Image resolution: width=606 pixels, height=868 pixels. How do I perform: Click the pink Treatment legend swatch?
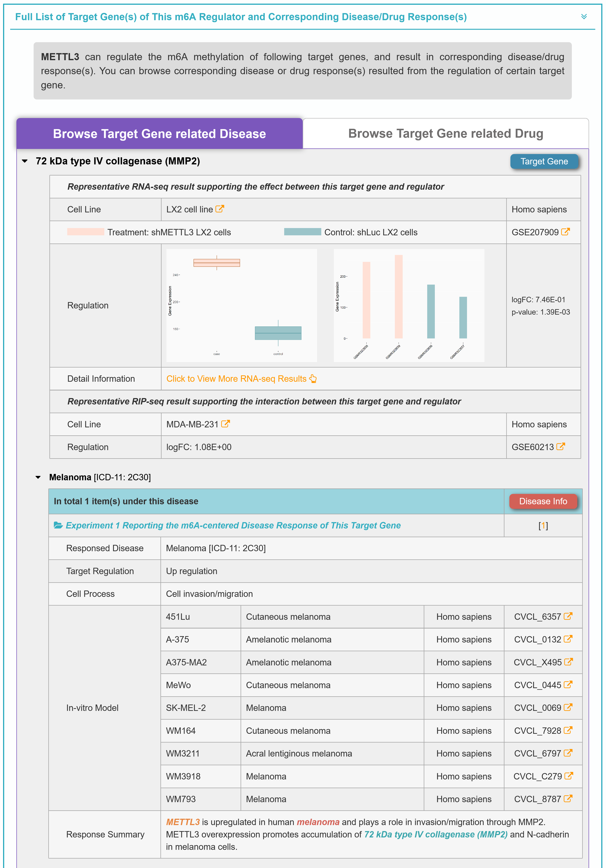pyautogui.click(x=85, y=232)
